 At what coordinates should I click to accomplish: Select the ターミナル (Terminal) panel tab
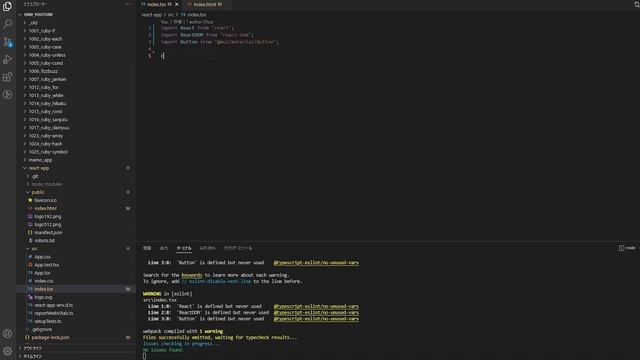pyautogui.click(x=184, y=248)
